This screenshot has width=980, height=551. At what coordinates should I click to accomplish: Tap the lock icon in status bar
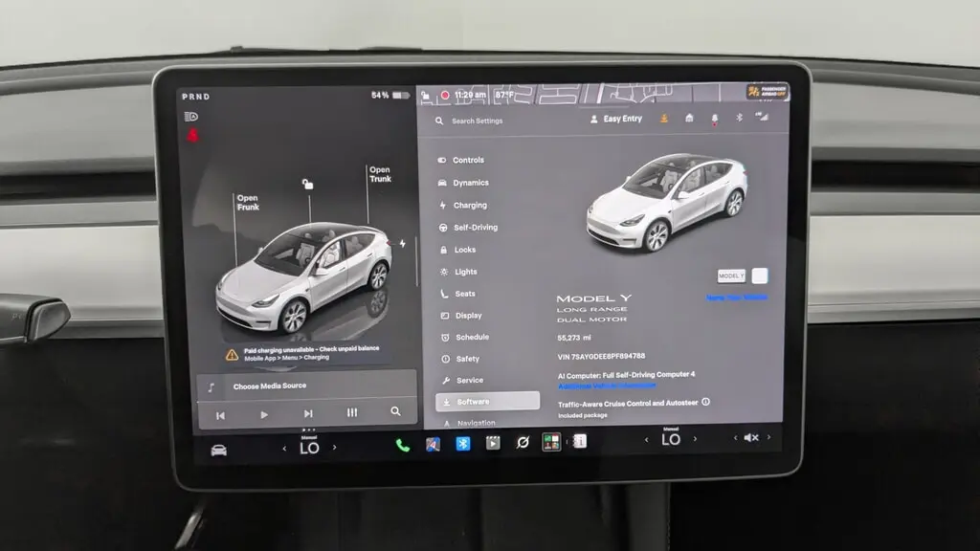(426, 96)
